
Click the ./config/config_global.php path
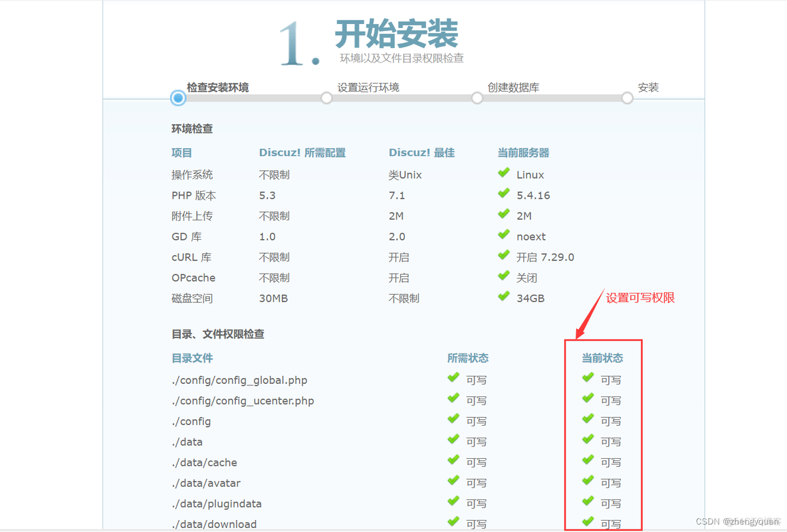tap(239, 380)
